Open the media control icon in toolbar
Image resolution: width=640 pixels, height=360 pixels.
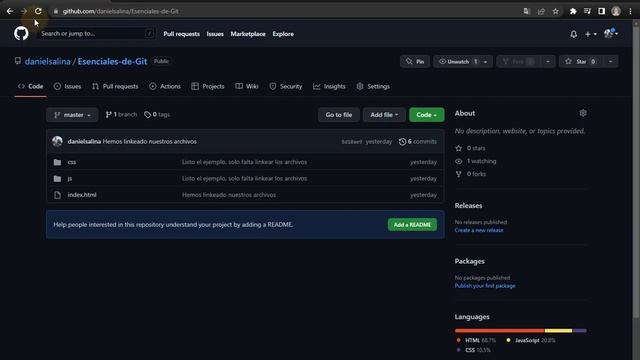click(x=587, y=11)
